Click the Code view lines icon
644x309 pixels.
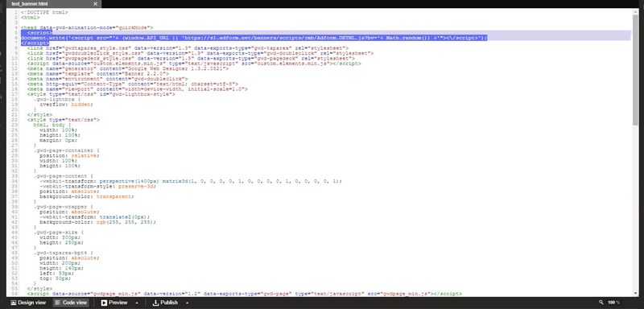pos(58,303)
